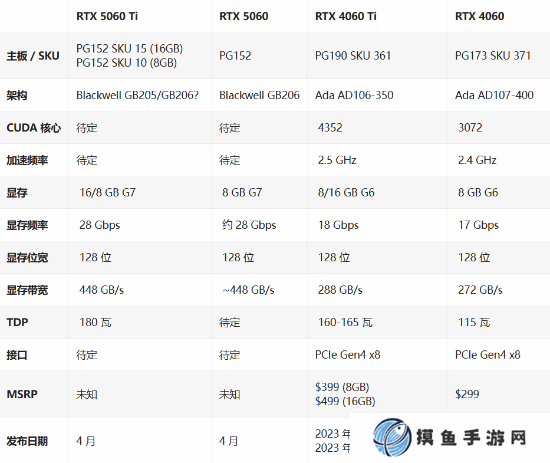
Task: Click the 180 瓦 TDP value
Action: [95, 322]
